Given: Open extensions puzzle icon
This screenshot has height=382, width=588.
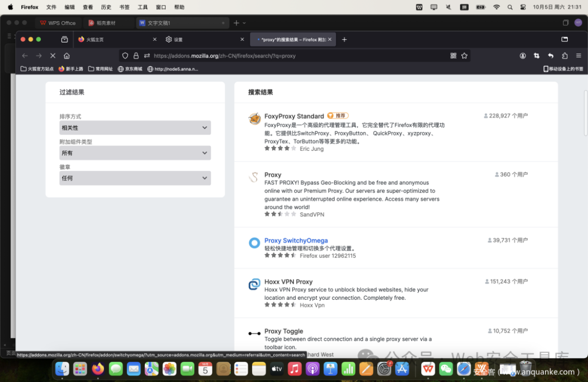Looking at the screenshot, I should click(x=565, y=56).
